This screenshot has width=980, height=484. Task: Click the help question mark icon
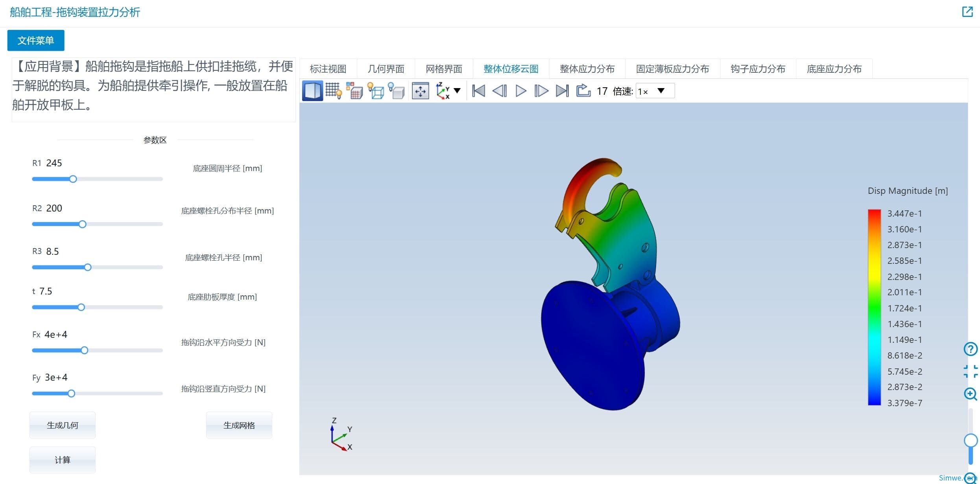coord(970,349)
